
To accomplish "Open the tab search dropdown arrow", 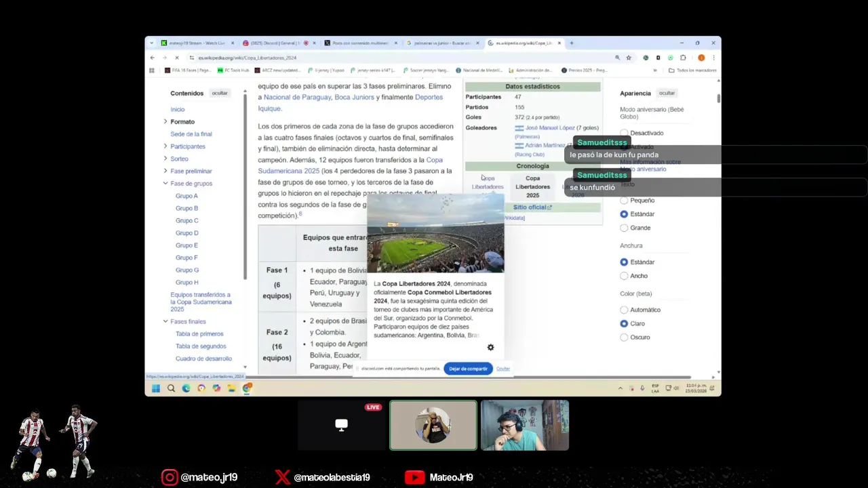I will click(152, 43).
